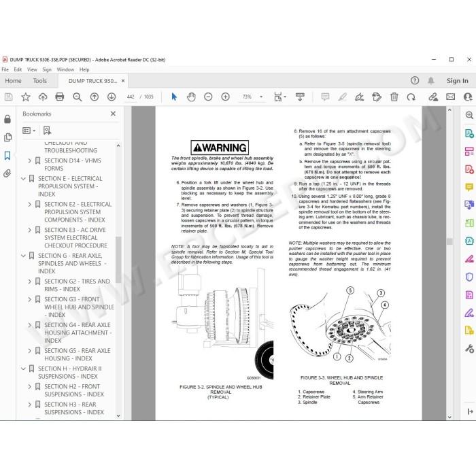Expand SECTION E3 - AC DRIVE bookmark
476x476 pixels.
(x=29, y=230)
